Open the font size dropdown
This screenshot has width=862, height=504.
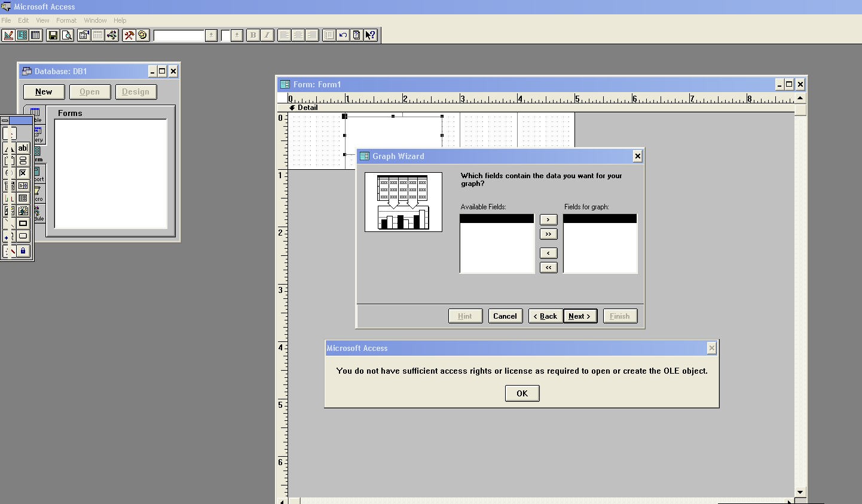coord(237,35)
